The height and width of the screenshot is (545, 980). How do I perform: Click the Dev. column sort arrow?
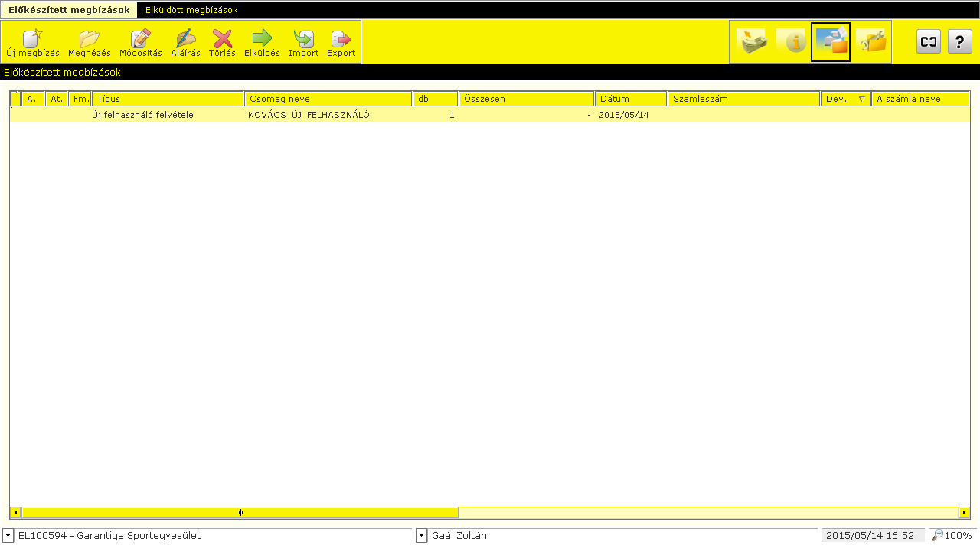[862, 100]
